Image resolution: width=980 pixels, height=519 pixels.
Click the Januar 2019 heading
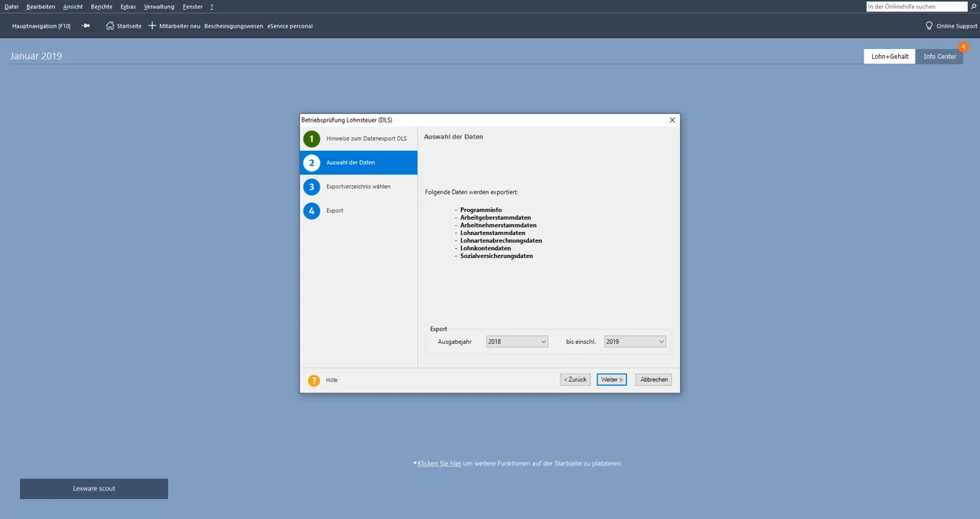point(36,56)
